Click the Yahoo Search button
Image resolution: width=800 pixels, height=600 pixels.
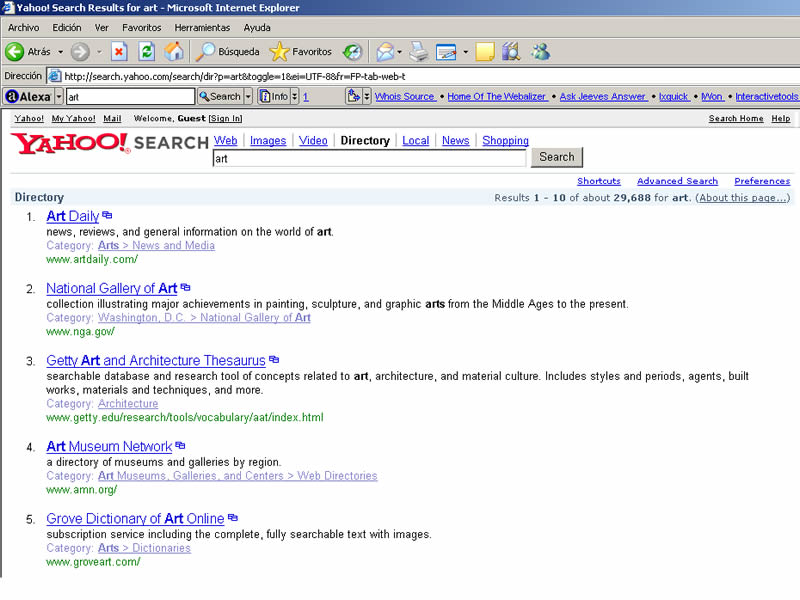pyautogui.click(x=557, y=157)
